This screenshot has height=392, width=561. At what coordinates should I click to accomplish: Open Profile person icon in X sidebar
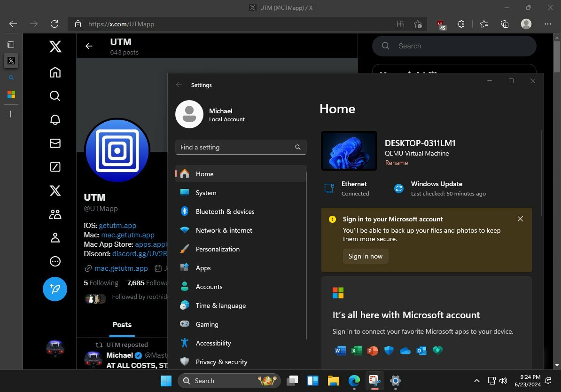(55, 238)
